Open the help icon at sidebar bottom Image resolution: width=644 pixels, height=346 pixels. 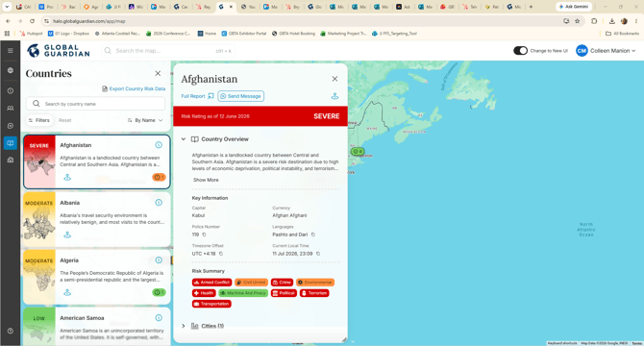tap(11, 331)
